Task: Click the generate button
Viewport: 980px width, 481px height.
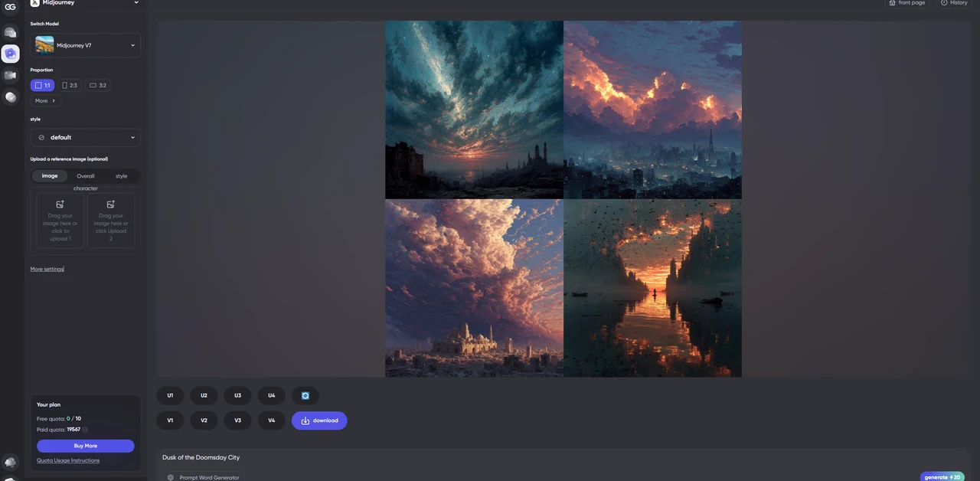Action: (942, 476)
